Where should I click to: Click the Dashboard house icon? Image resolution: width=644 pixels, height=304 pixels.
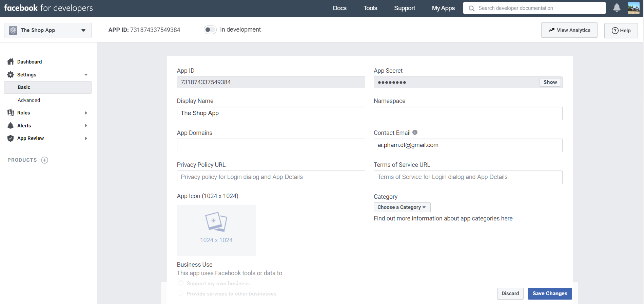[11, 61]
